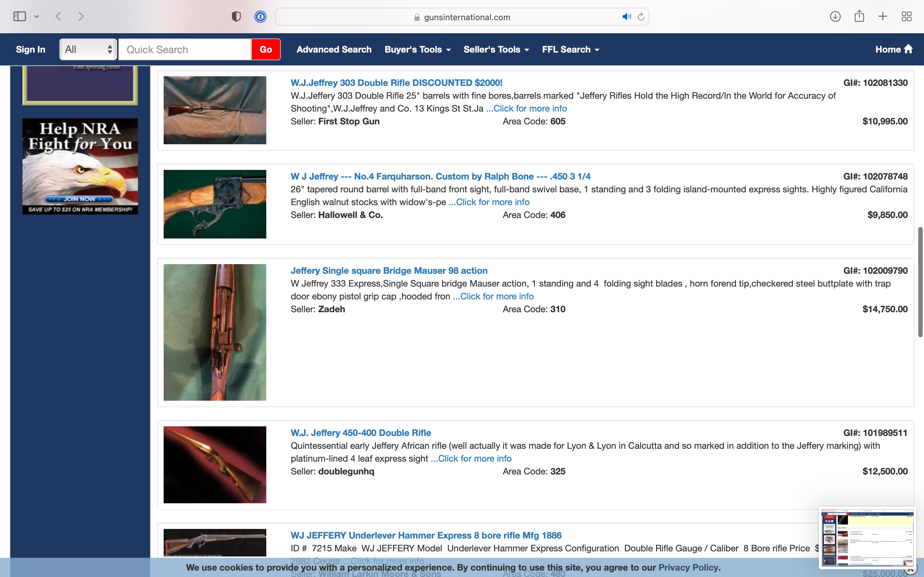Screen dimensions: 924x577
Task: Mute the tab using the speaker icon
Action: click(x=626, y=17)
